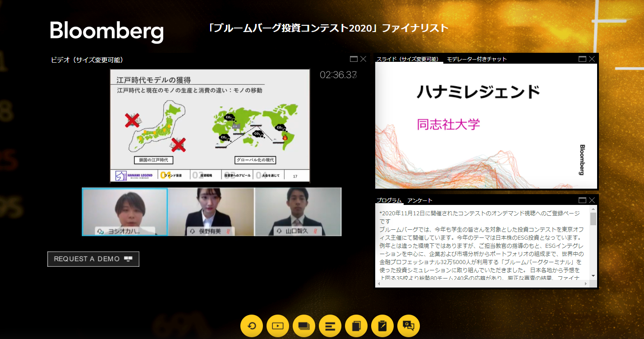
Task: Open the clipboard survey dock icon
Action: (382, 325)
